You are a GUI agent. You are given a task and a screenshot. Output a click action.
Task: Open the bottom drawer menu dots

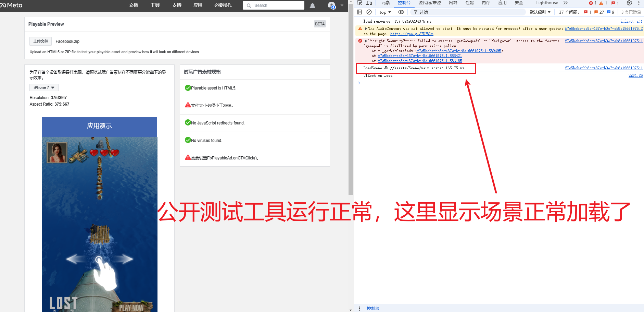[359, 308]
